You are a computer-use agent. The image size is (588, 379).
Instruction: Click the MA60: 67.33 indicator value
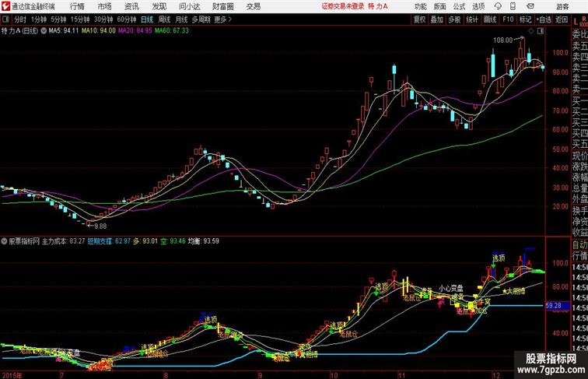(172, 31)
